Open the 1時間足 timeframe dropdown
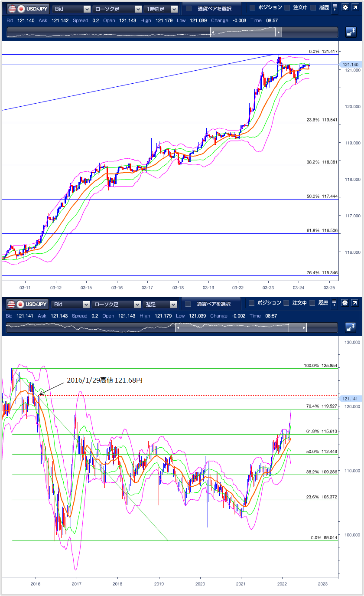The image size is (364, 596). tap(161, 9)
